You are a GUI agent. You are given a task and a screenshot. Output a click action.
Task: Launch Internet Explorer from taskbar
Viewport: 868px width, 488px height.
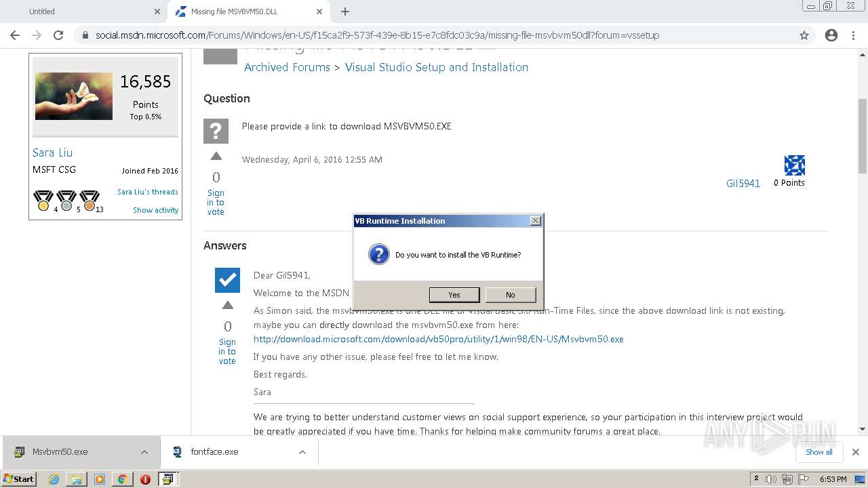tap(54, 479)
